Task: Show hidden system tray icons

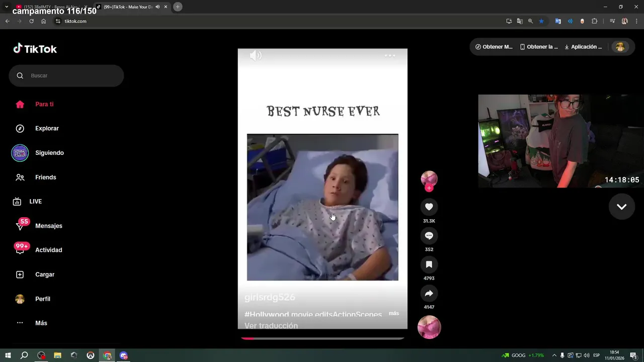Action: point(554,355)
